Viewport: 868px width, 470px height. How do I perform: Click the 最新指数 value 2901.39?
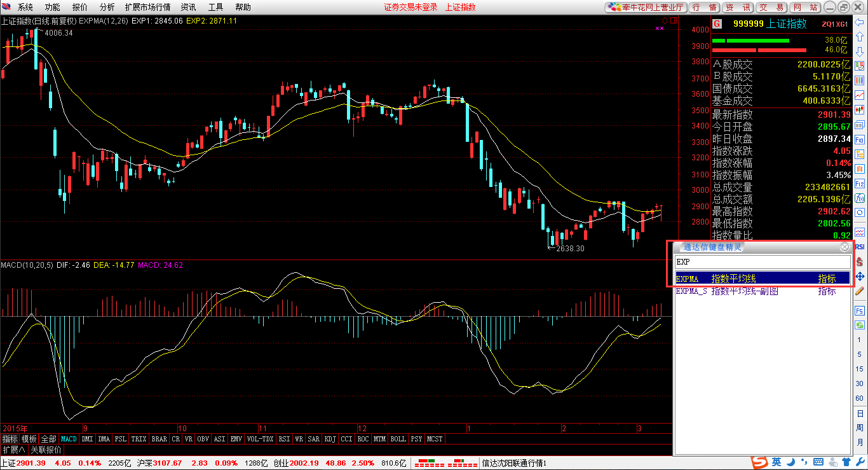(835, 114)
